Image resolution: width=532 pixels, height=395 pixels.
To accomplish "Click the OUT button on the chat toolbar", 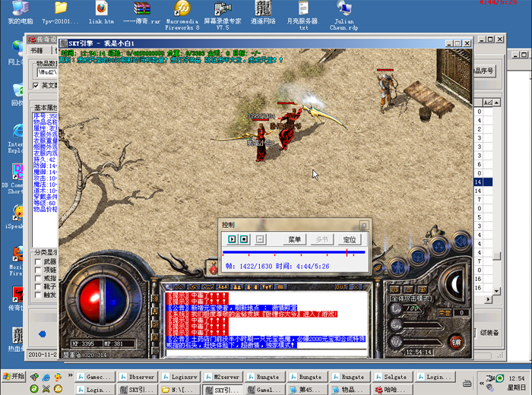I will 341,287.
